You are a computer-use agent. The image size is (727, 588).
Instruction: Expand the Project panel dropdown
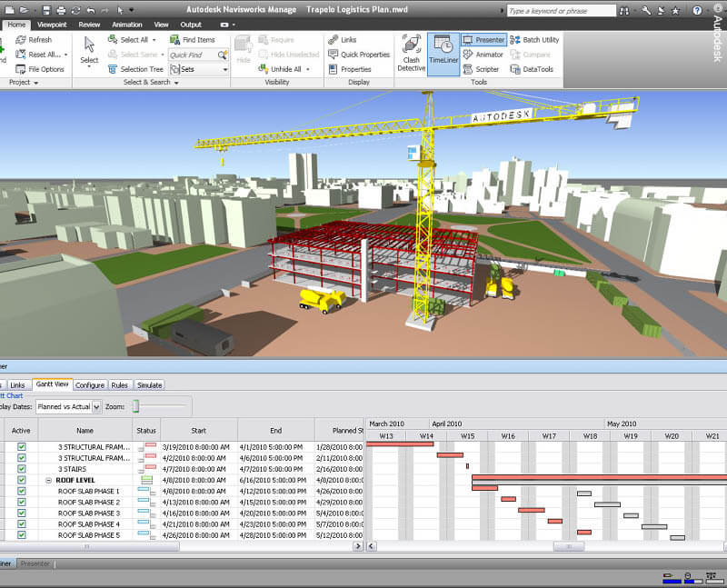point(35,83)
